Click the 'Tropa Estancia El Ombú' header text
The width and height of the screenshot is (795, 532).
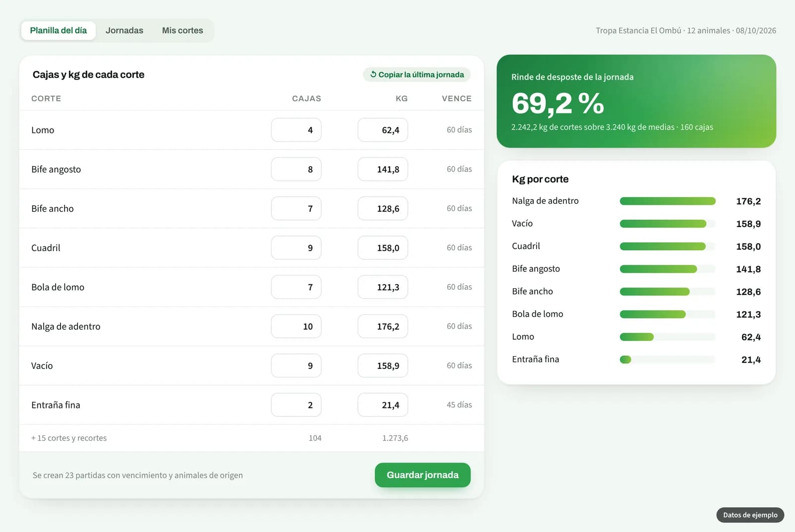point(638,30)
